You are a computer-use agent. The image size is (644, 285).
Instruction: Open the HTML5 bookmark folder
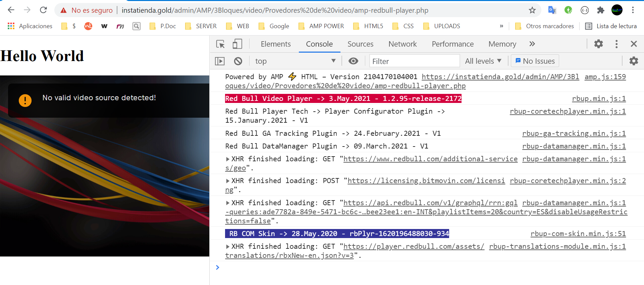point(368,26)
